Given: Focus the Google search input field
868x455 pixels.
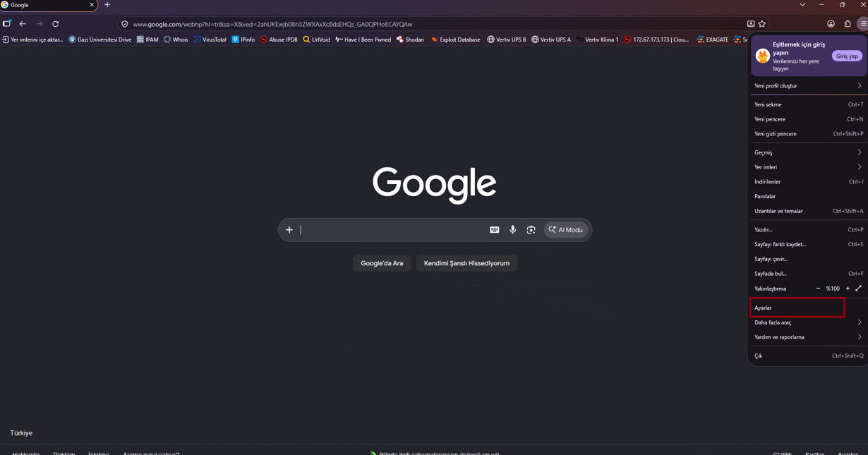Looking at the screenshot, I should (392, 230).
